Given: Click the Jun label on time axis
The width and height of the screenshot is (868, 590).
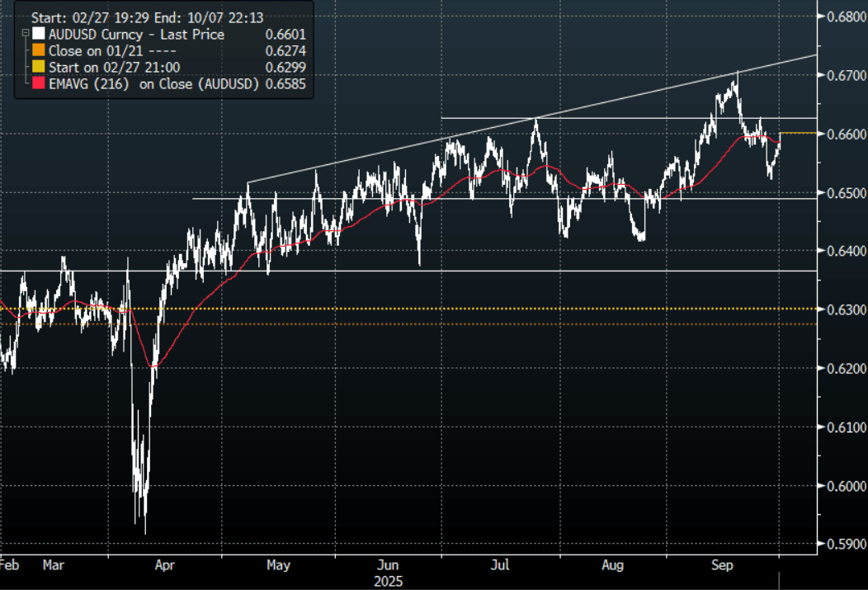Looking at the screenshot, I should 388,565.
